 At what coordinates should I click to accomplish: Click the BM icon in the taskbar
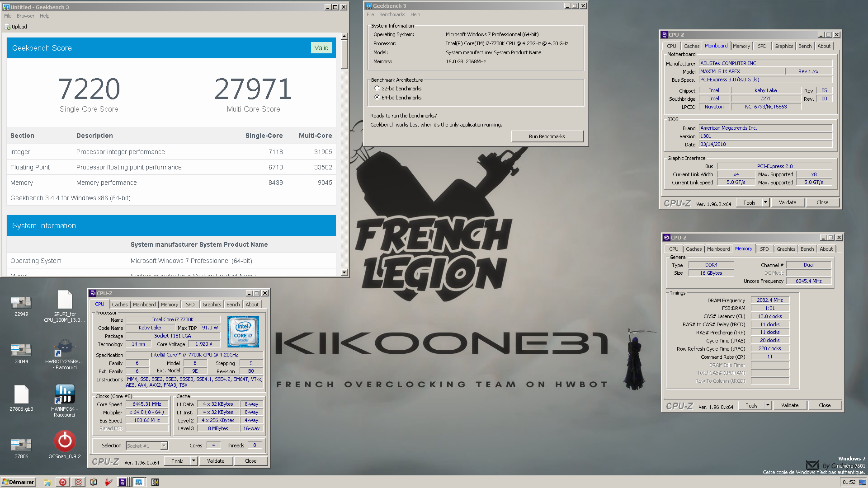tap(155, 482)
